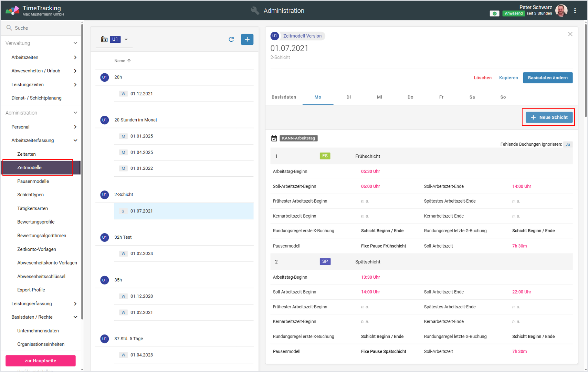This screenshot has width=588, height=372.
Task: Click the Neue Schicht button
Action: 549,117
